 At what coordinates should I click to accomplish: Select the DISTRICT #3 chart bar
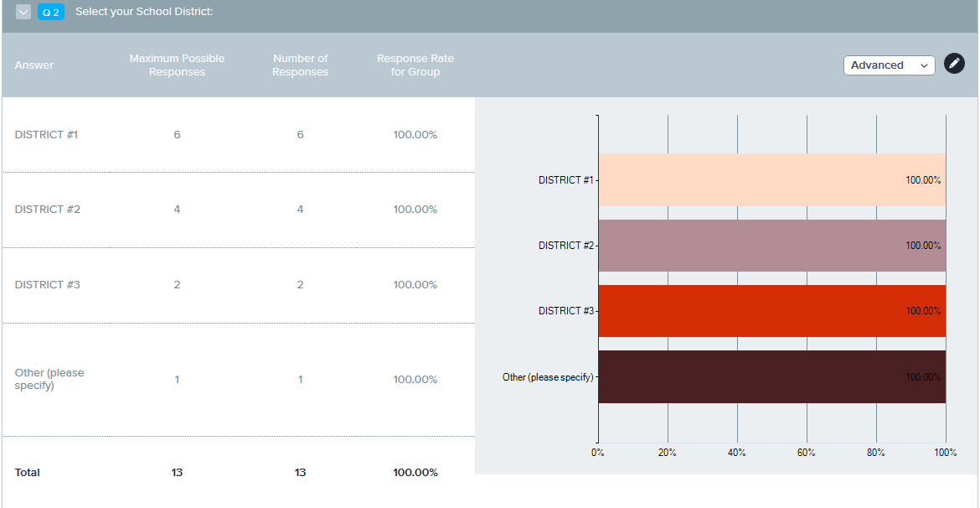pyautogui.click(x=771, y=311)
